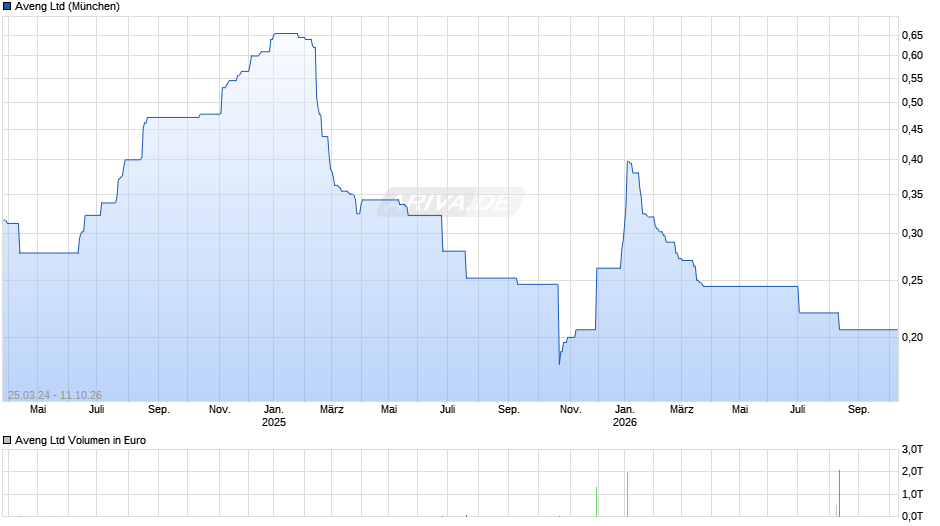Click the gray volume legend square
940x526 pixels.
[7, 441]
